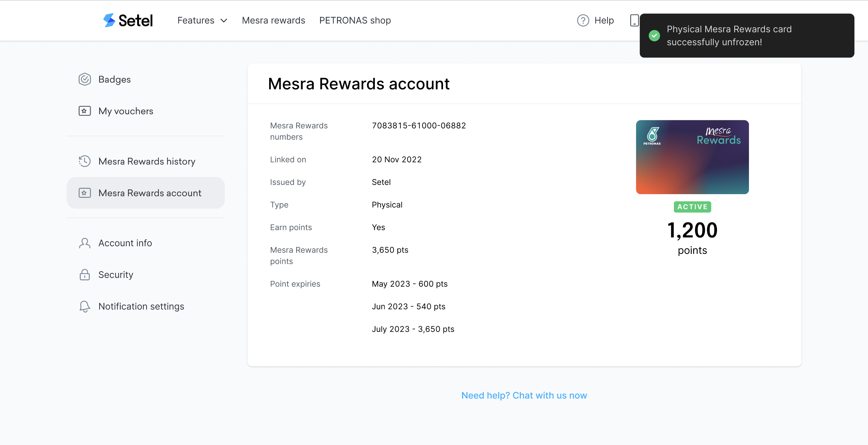Screen dimensions: 868x445
Task: Click the Jun 2023 - 540 pts expiry
Action: pos(408,306)
